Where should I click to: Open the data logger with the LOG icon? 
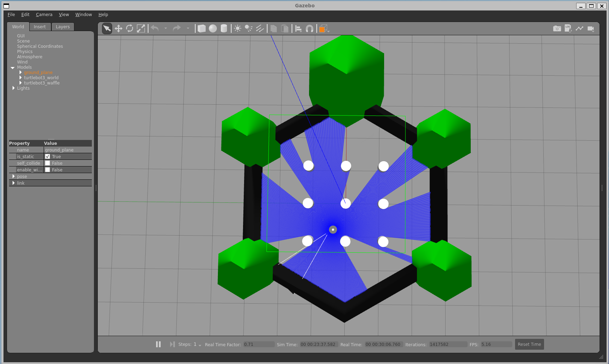click(x=568, y=28)
